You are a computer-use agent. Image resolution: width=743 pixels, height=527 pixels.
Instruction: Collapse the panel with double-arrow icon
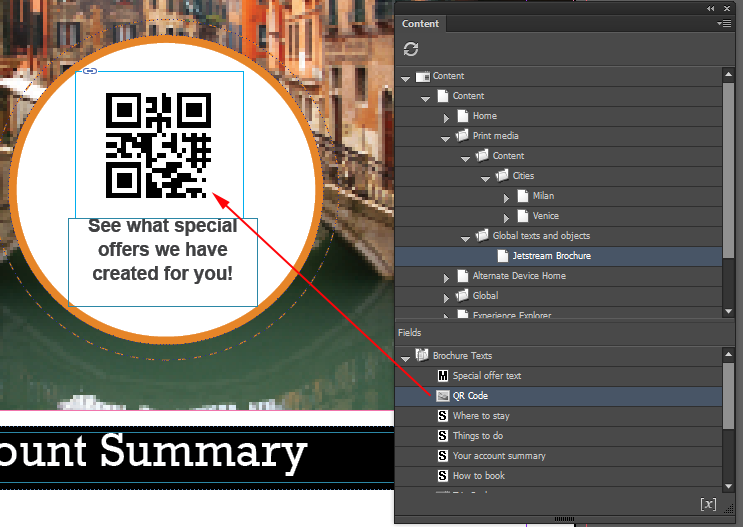pos(710,9)
